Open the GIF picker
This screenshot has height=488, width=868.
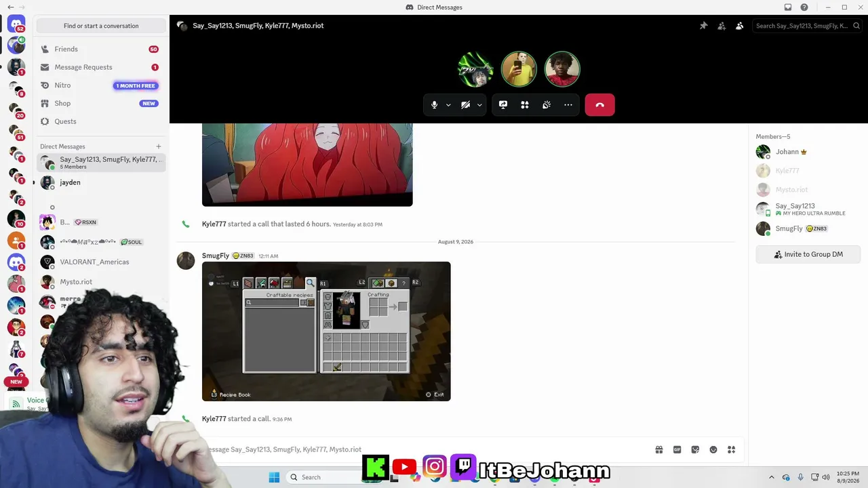(677, 449)
